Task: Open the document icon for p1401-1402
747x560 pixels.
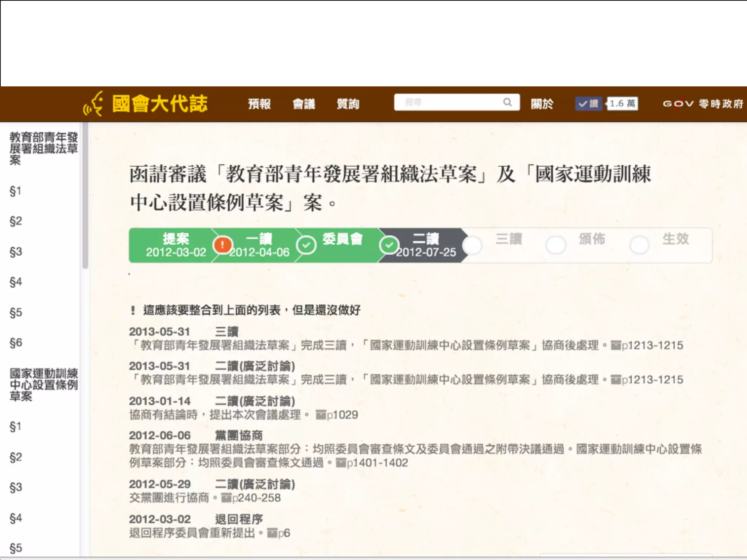Action: tap(341, 463)
